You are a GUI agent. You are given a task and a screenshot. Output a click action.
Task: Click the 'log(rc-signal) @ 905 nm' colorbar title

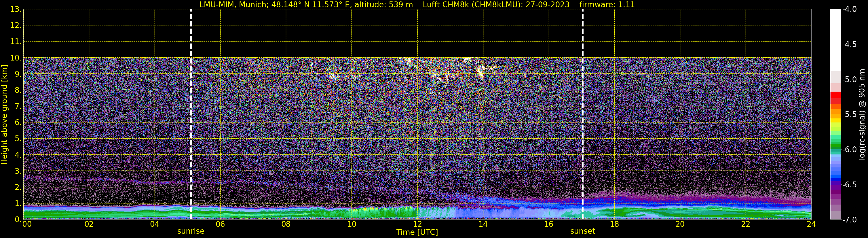(x=862, y=114)
